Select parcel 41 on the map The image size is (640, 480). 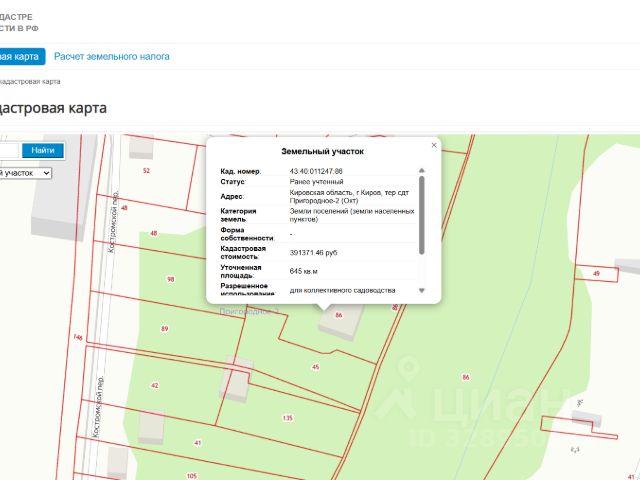coord(198,442)
